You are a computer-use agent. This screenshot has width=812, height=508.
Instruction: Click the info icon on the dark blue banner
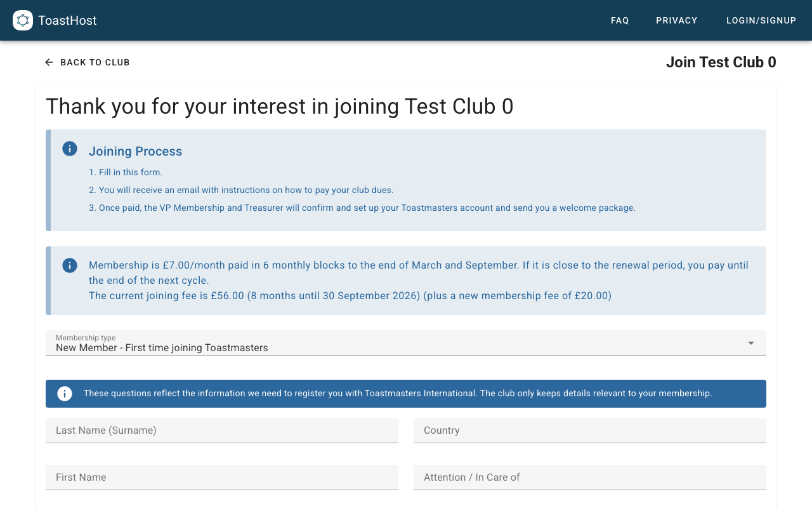coord(64,394)
